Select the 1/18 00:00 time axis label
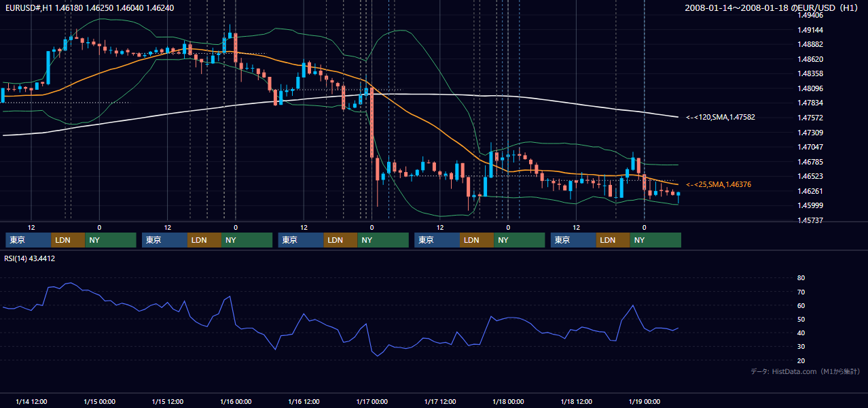 point(508,402)
